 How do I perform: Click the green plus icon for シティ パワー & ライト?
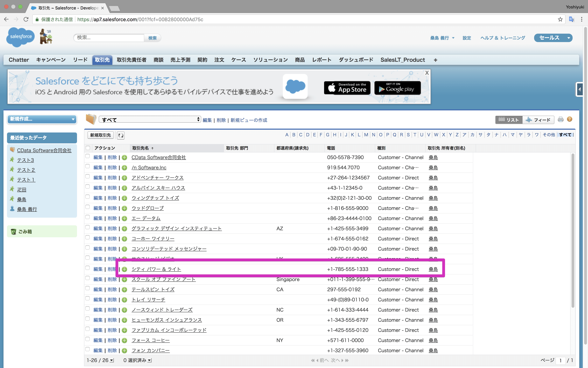coord(124,270)
